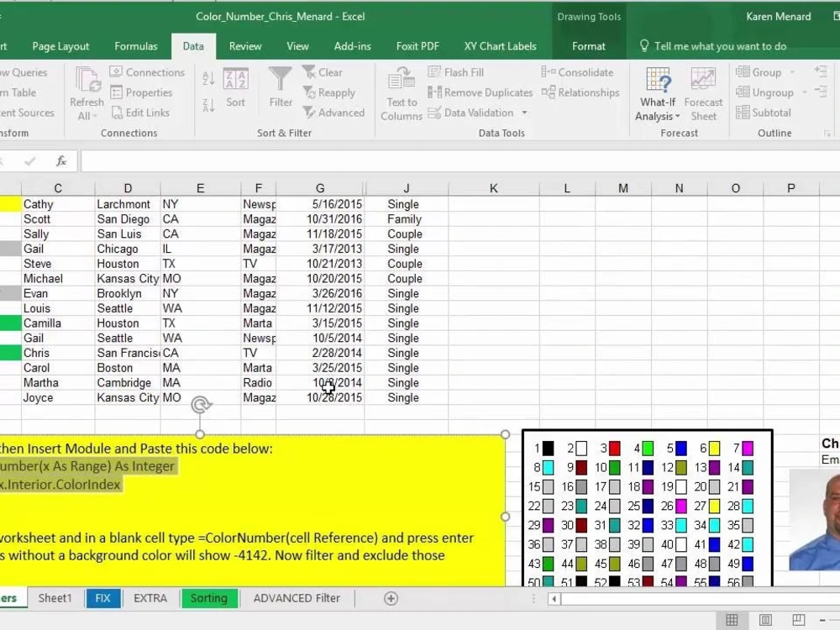Open Consolidate tool
The height and width of the screenshot is (630, 840).
[x=577, y=72]
